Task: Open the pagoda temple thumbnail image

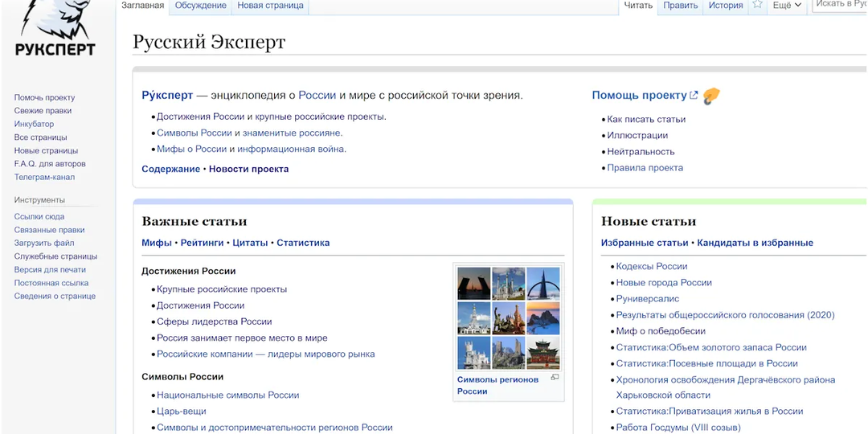Action: (x=543, y=353)
